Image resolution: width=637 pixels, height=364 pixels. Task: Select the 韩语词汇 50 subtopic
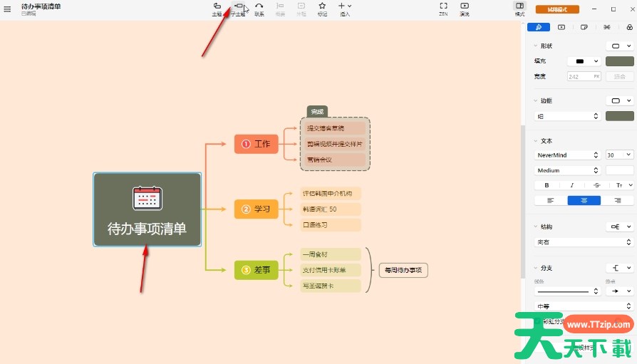[x=331, y=209]
